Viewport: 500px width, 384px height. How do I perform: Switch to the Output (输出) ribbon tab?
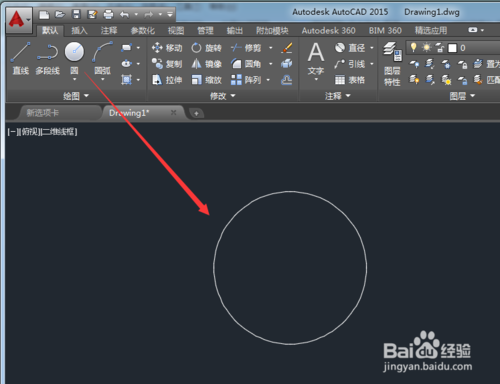pos(235,31)
